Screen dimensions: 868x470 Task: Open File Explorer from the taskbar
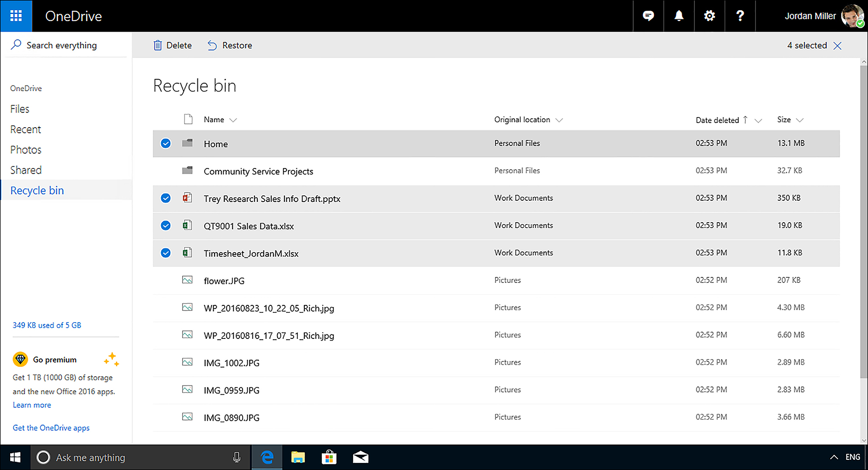(298, 457)
